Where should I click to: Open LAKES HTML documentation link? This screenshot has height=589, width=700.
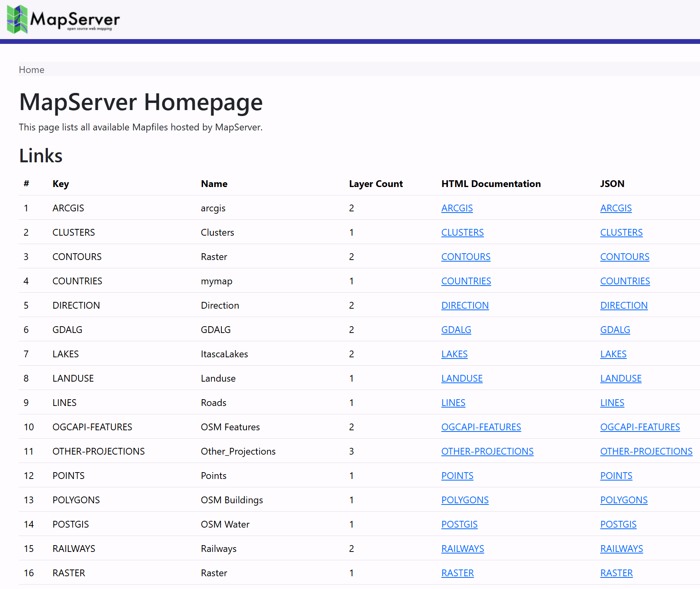click(x=454, y=354)
